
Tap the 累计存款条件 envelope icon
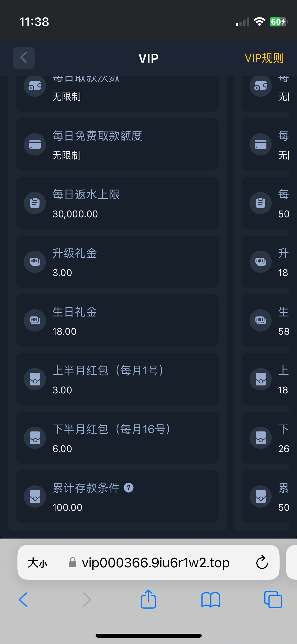pos(35,496)
